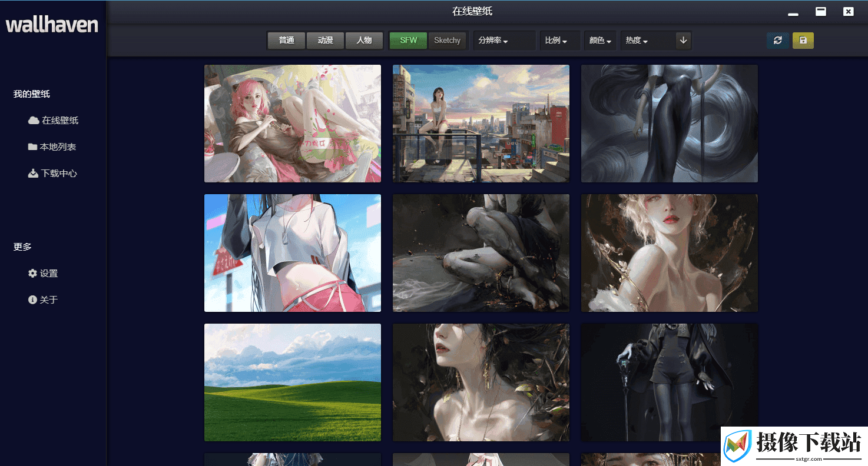The image size is (868, 466).
Task: Open the city rooftop girl wallpaper thumbnail
Action: point(481,124)
